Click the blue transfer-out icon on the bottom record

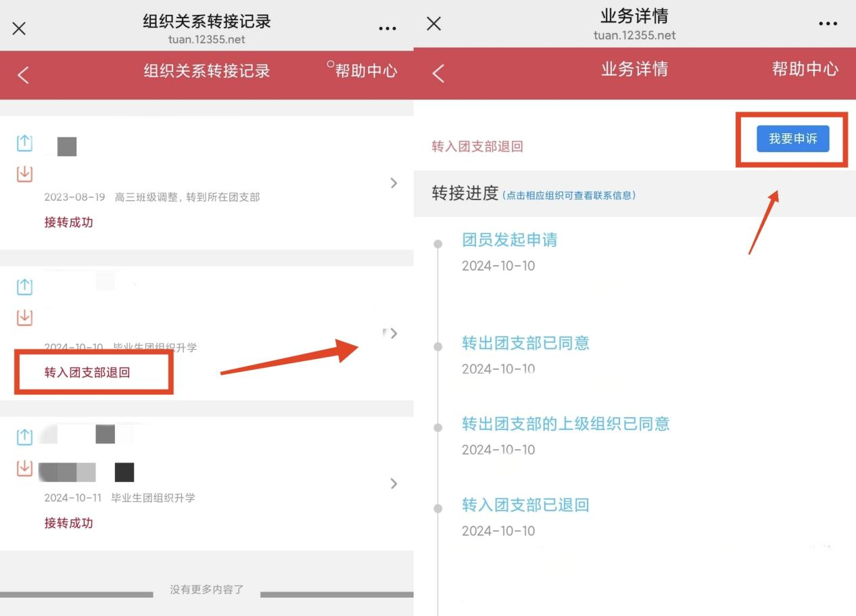point(24,437)
